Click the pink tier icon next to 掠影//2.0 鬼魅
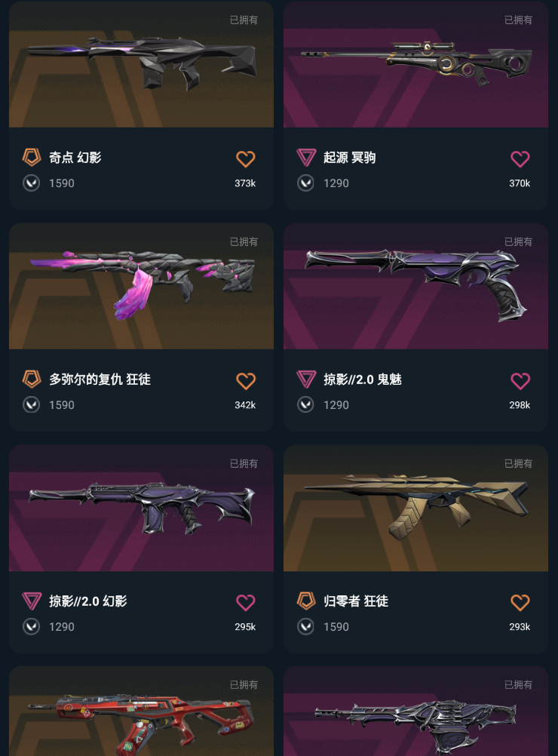Screen dimensions: 558x756 tap(306, 379)
